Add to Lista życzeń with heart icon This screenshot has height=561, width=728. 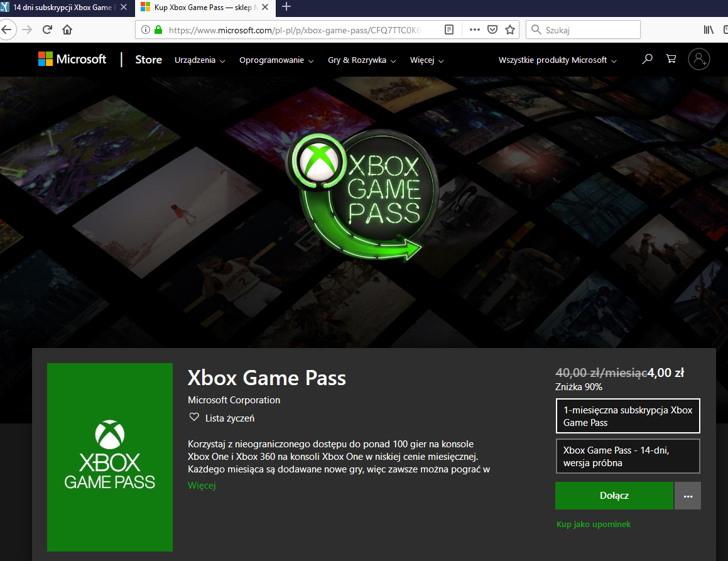click(194, 418)
